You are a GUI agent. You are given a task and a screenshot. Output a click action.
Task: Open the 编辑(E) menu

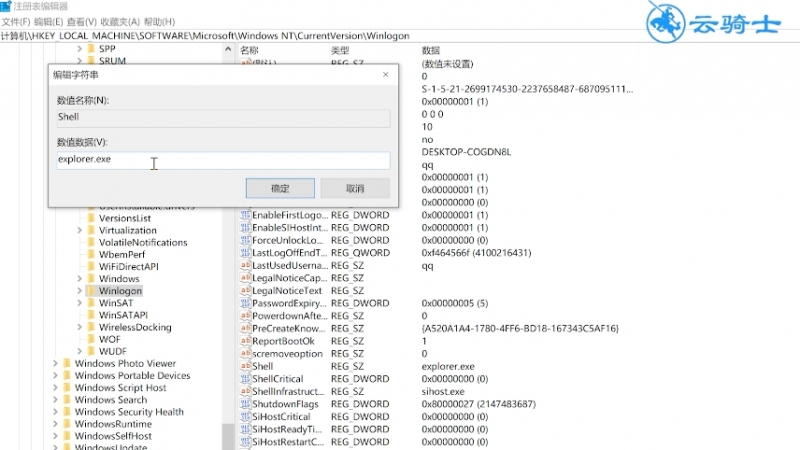48,22
